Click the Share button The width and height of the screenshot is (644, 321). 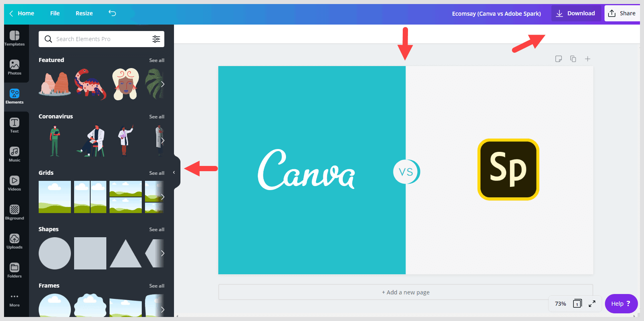click(622, 13)
